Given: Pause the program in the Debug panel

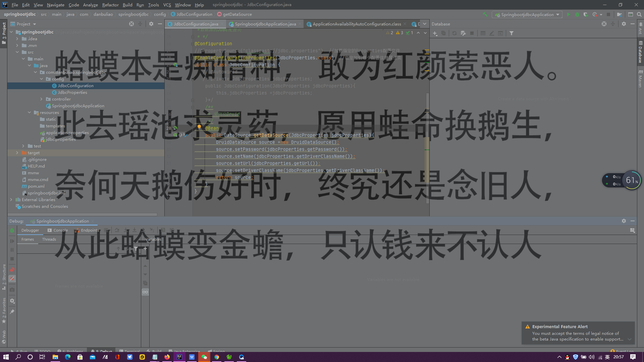Looking at the screenshot, I should (12, 250).
